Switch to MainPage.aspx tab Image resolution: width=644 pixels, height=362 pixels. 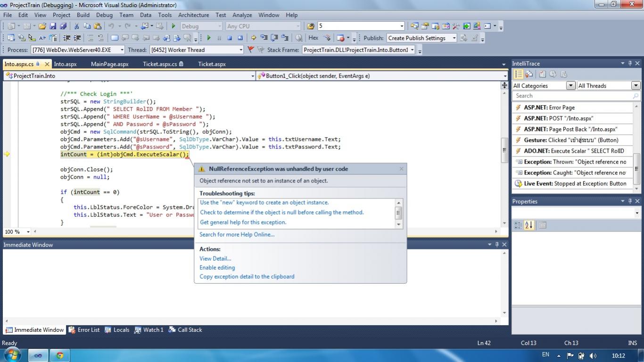tap(109, 64)
